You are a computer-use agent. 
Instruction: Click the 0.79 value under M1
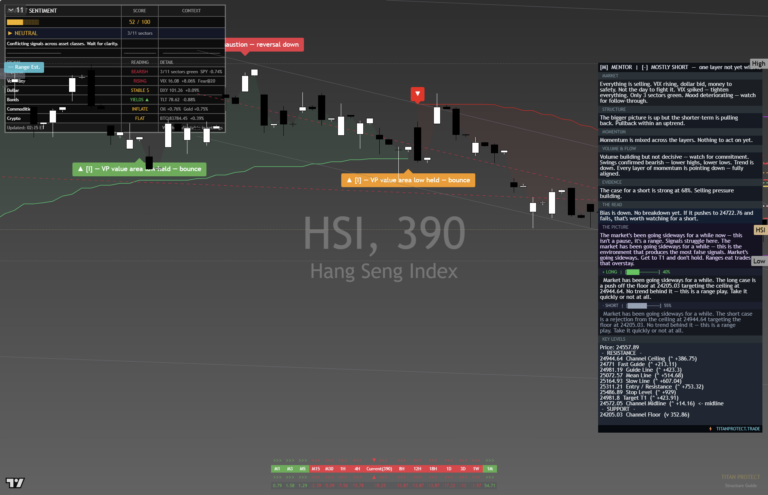pos(277,486)
